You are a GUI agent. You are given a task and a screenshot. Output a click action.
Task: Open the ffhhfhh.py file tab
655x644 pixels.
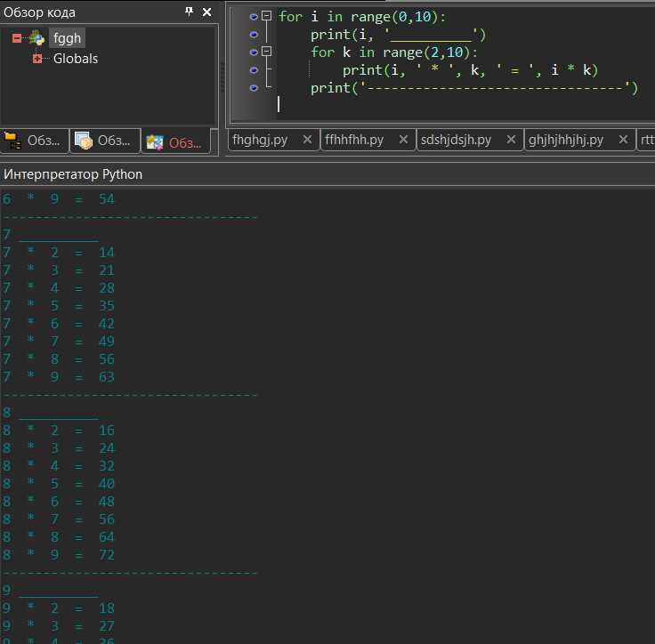[354, 140]
